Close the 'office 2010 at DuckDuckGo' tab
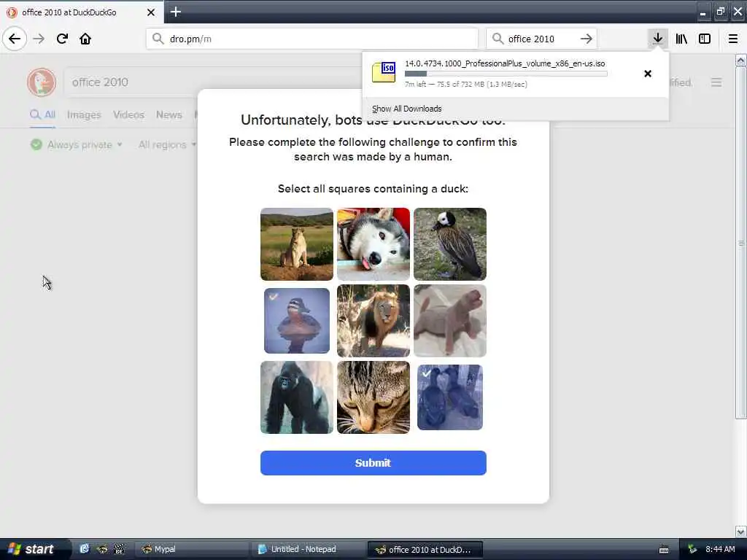This screenshot has height=560, width=747. [x=151, y=12]
